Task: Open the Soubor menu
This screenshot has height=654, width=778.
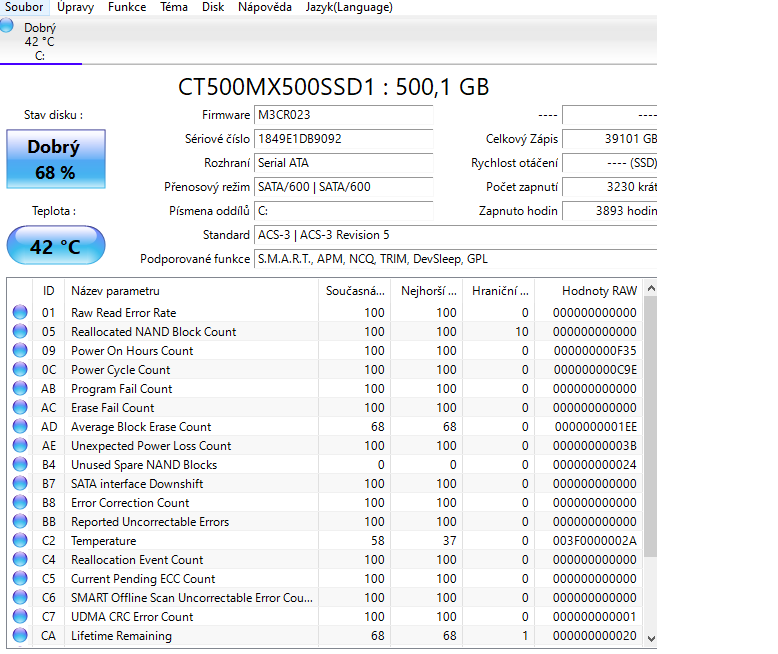Action: pos(24,7)
